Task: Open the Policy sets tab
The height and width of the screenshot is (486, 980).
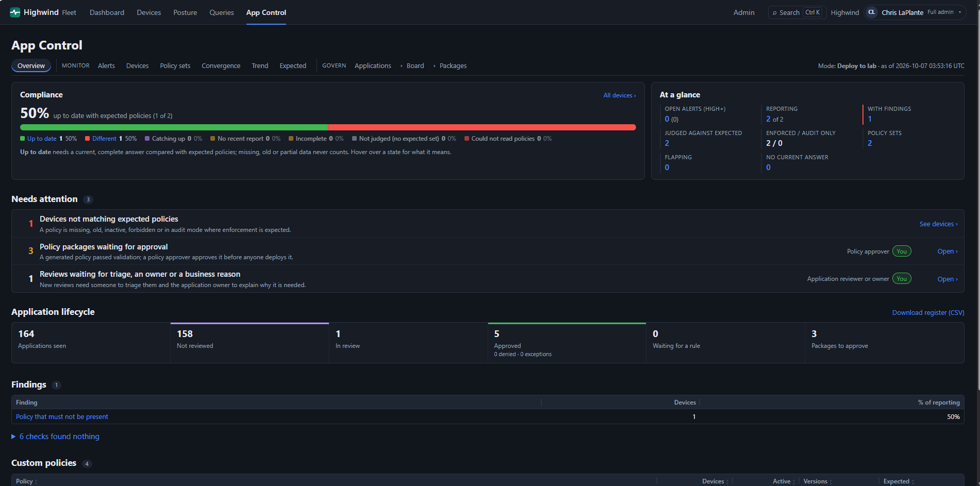Action: coord(175,65)
